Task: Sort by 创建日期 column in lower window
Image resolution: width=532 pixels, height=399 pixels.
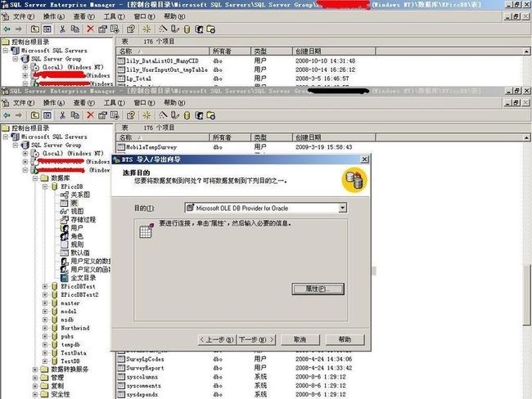Action: click(333, 137)
